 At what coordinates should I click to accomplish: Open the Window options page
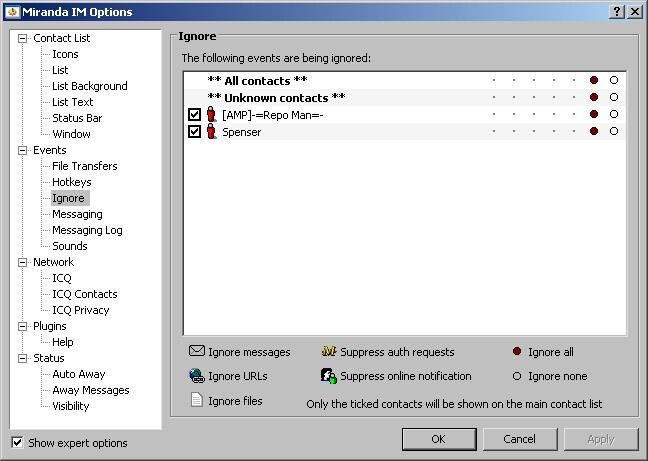coord(71,134)
